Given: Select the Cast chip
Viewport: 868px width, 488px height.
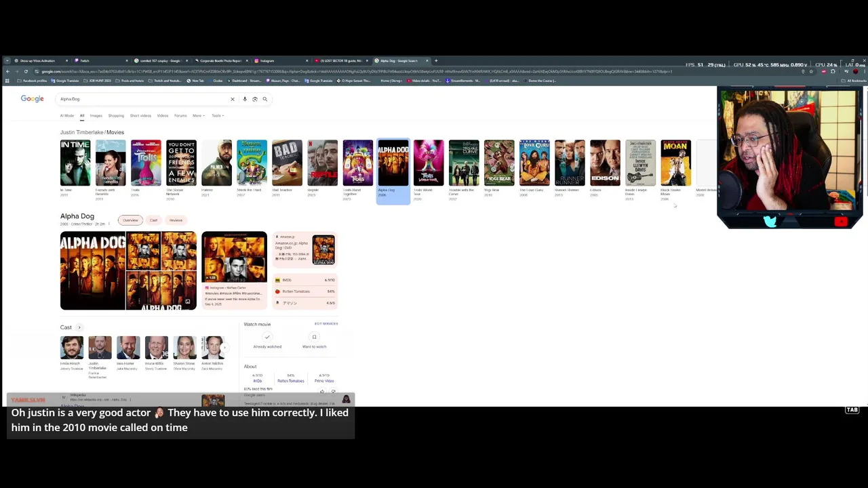Looking at the screenshot, I should point(153,220).
